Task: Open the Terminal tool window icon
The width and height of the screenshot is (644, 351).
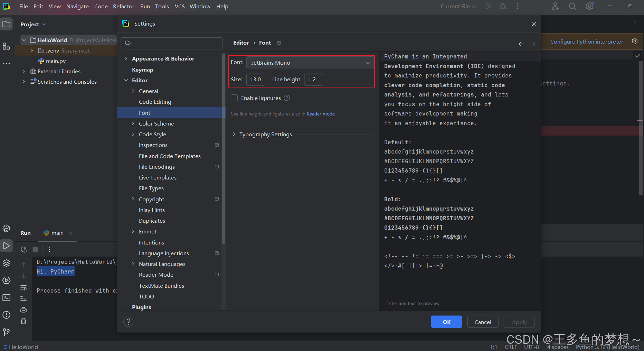Action: 7,297
